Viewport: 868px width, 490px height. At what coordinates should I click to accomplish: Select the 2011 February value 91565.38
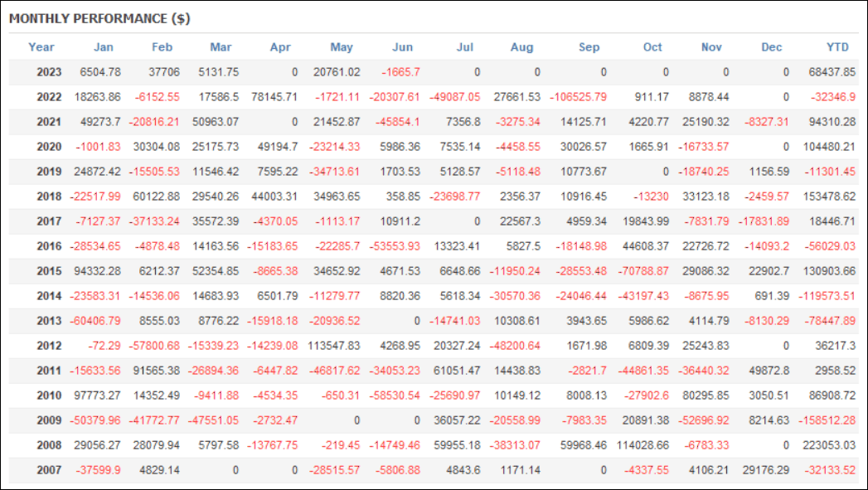click(157, 371)
